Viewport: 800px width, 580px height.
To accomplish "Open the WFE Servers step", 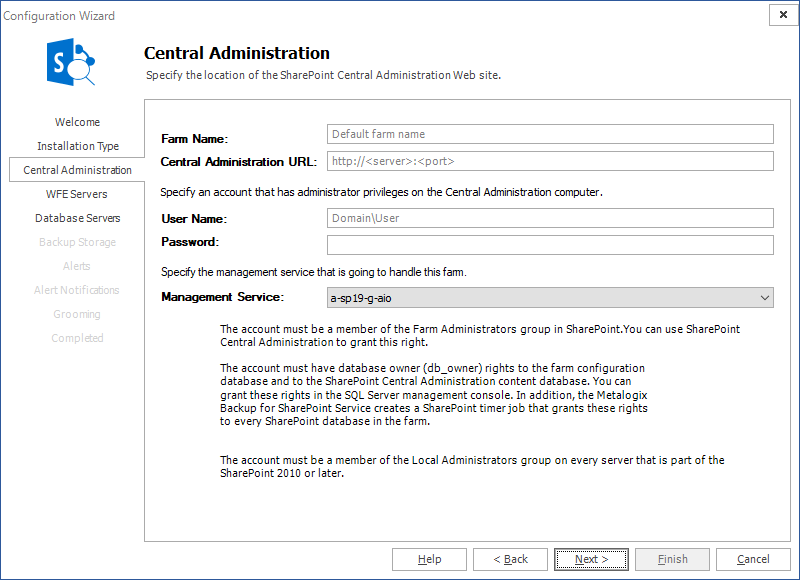I will [x=77, y=194].
